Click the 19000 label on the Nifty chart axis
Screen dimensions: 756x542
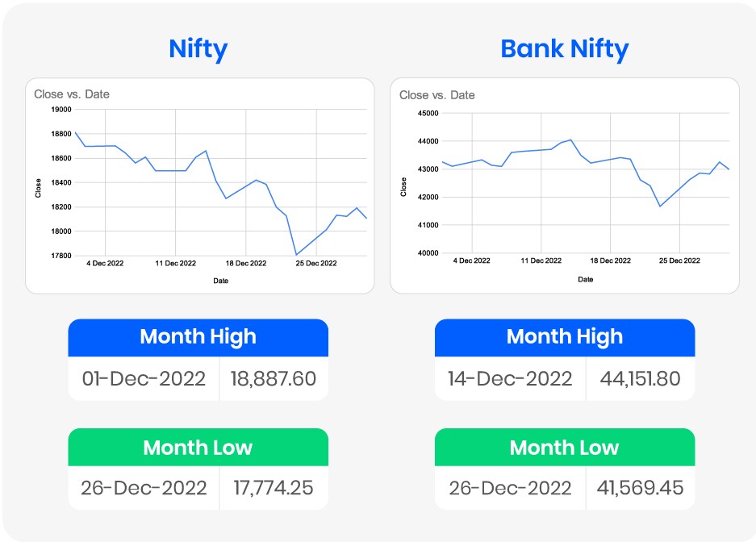tap(61, 109)
